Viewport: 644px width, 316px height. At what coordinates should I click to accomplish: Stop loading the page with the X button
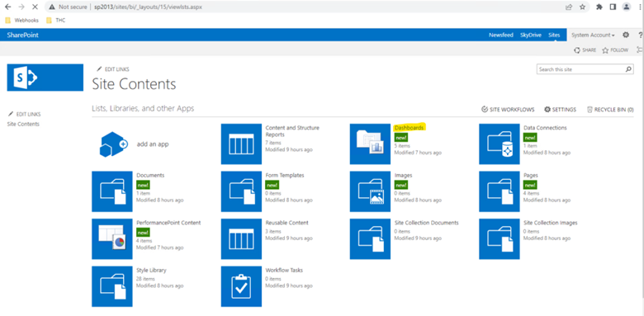[x=35, y=7]
